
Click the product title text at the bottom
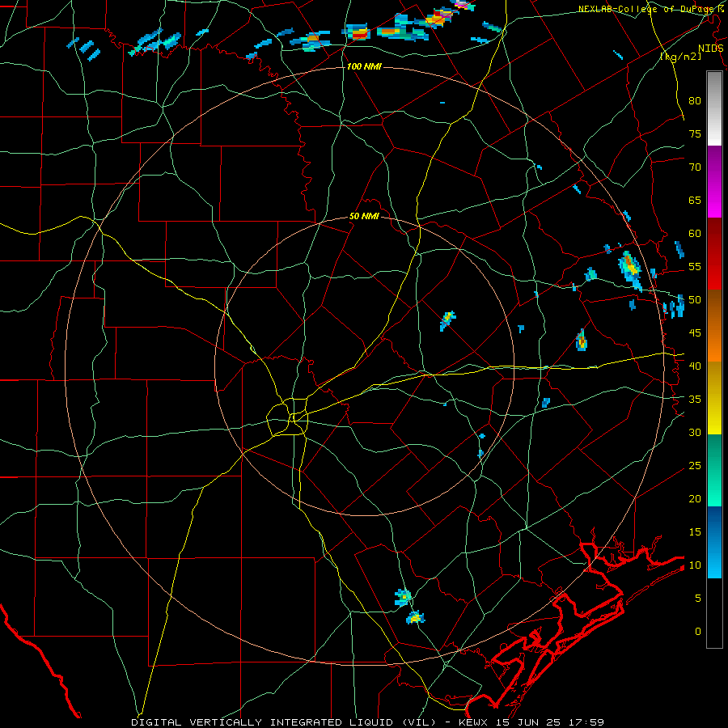tap(367, 722)
